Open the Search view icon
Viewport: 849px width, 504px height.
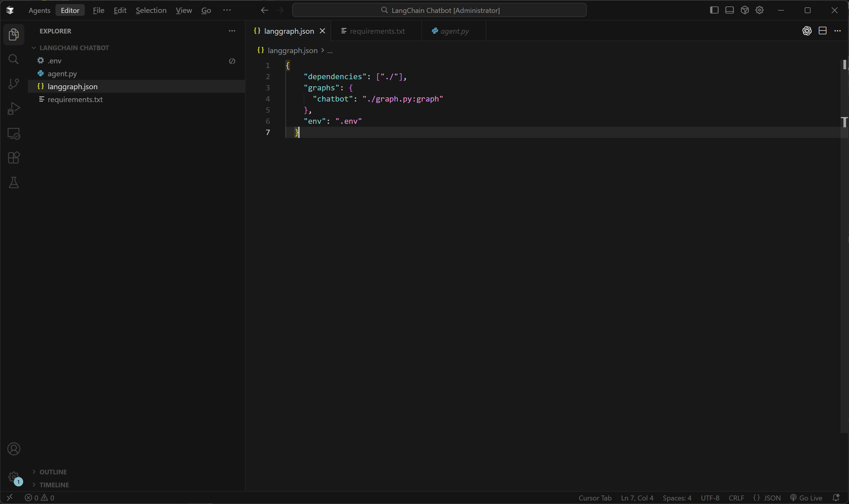click(x=13, y=60)
